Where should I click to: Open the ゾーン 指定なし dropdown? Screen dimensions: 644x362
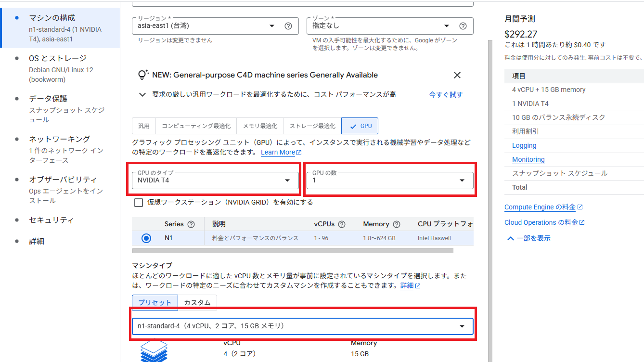click(x=390, y=26)
